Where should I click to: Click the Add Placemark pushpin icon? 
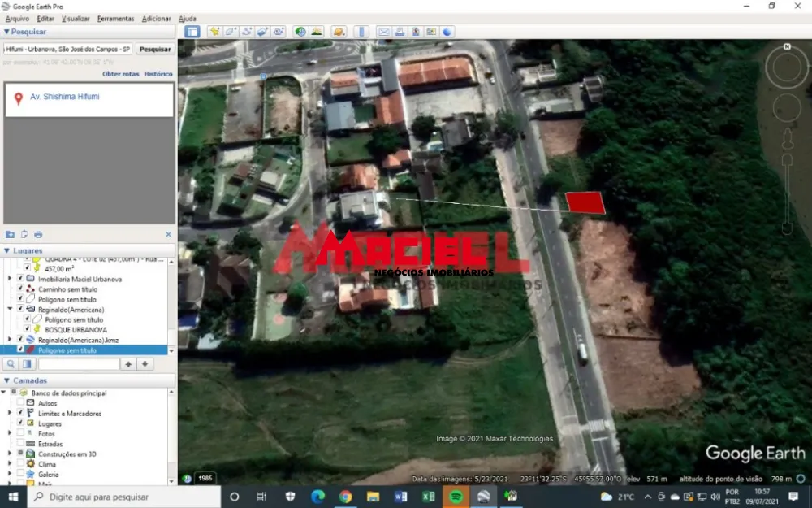214,32
